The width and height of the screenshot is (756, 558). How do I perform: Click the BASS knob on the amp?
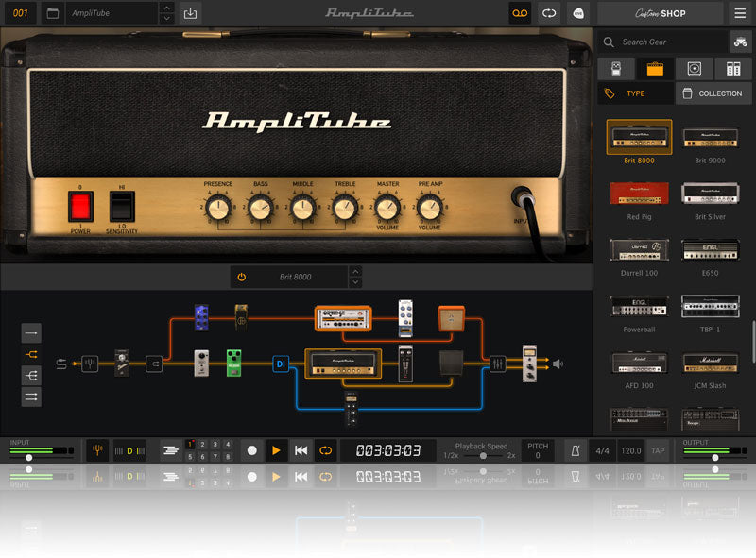[261, 208]
